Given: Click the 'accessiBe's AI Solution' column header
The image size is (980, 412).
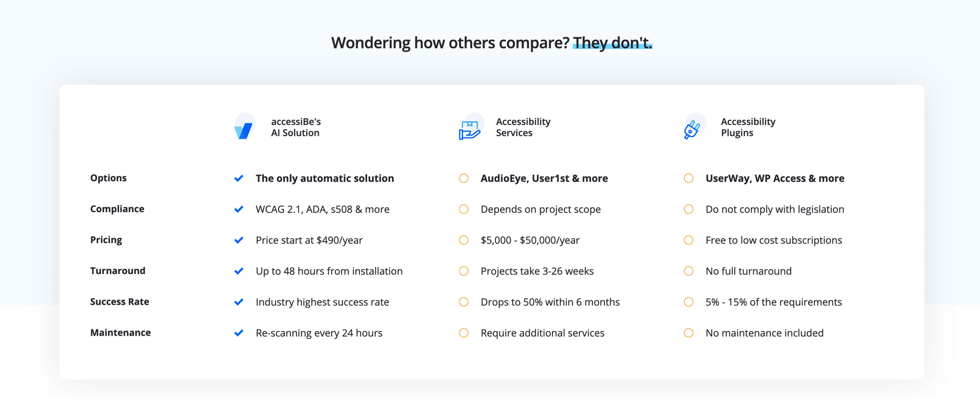Looking at the screenshot, I should click(296, 127).
